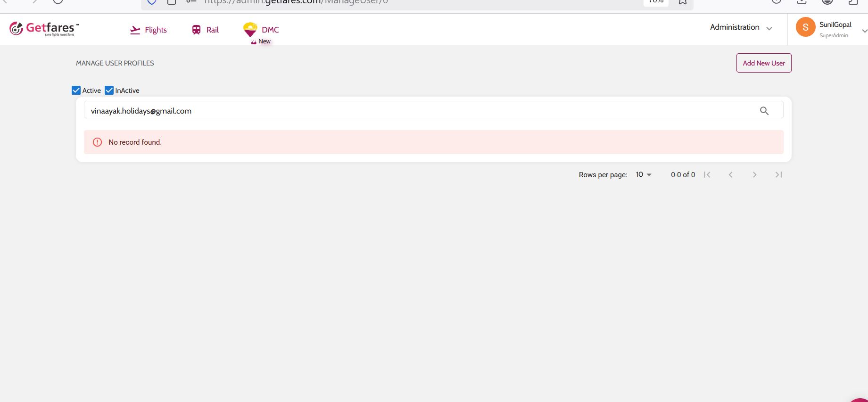Image resolution: width=868 pixels, height=402 pixels.
Task: Go to the first page of results
Action: [x=707, y=175]
